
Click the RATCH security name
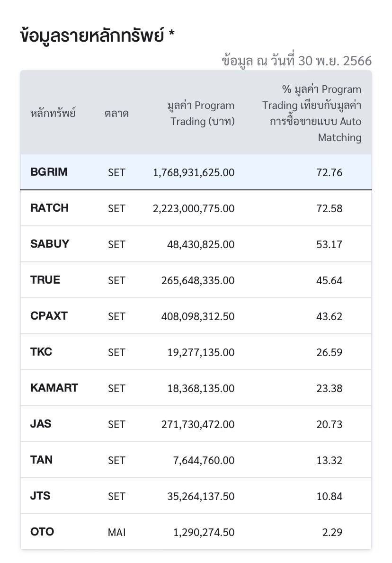tap(49, 208)
